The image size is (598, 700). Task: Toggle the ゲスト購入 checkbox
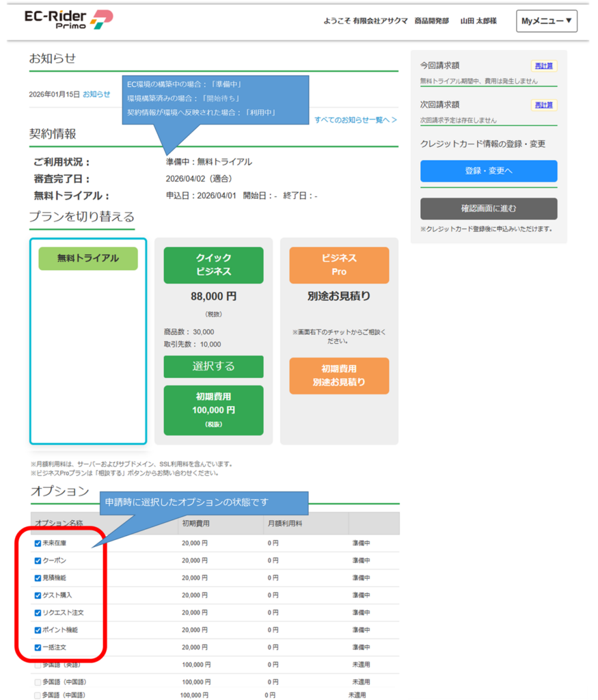[38, 595]
